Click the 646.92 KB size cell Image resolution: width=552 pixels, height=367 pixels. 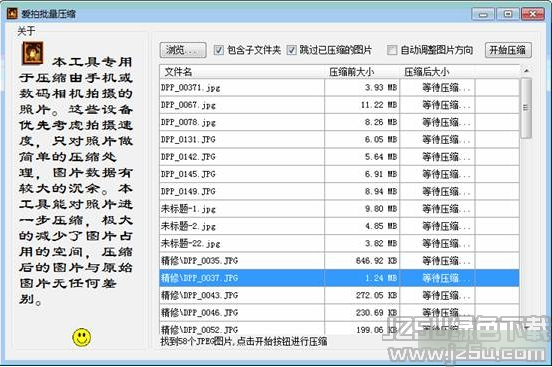click(x=362, y=260)
